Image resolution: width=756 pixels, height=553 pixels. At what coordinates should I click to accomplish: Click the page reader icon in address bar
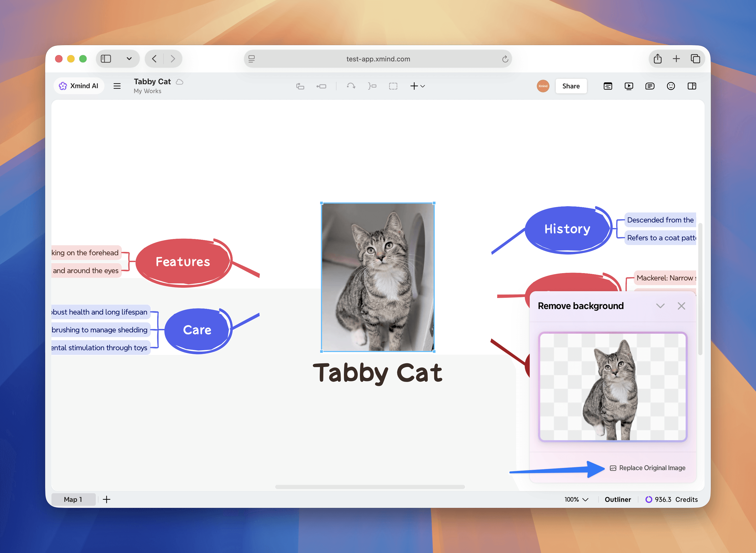(251, 59)
